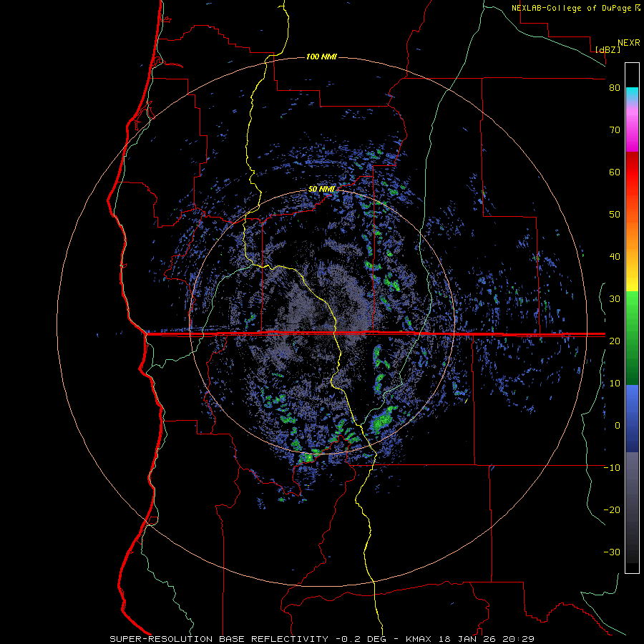644x644 pixels.
Task: Click the 30 value on dBZ scale
Action: (615, 299)
